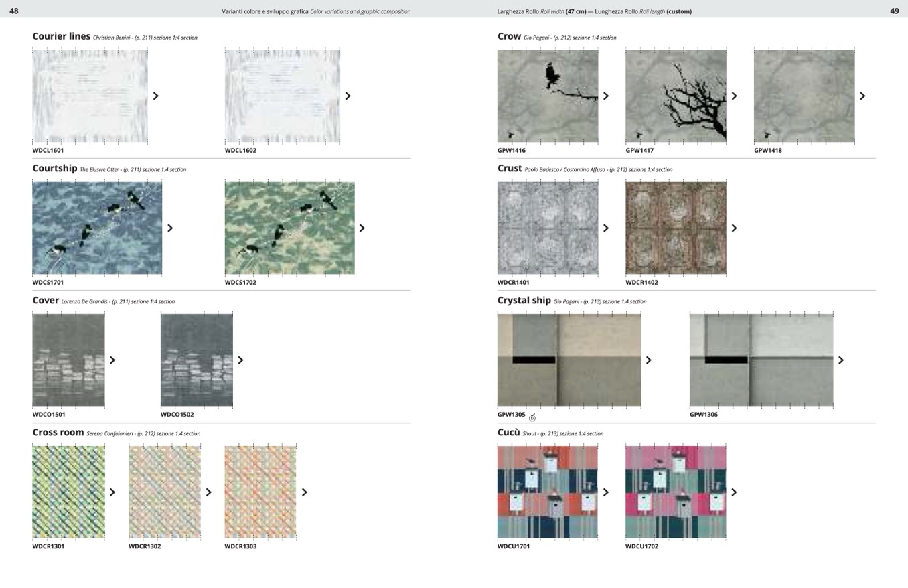The image size is (908, 588).
Task: Click the arrow right of WDCS1702 swatch
Action: pyautogui.click(x=362, y=228)
